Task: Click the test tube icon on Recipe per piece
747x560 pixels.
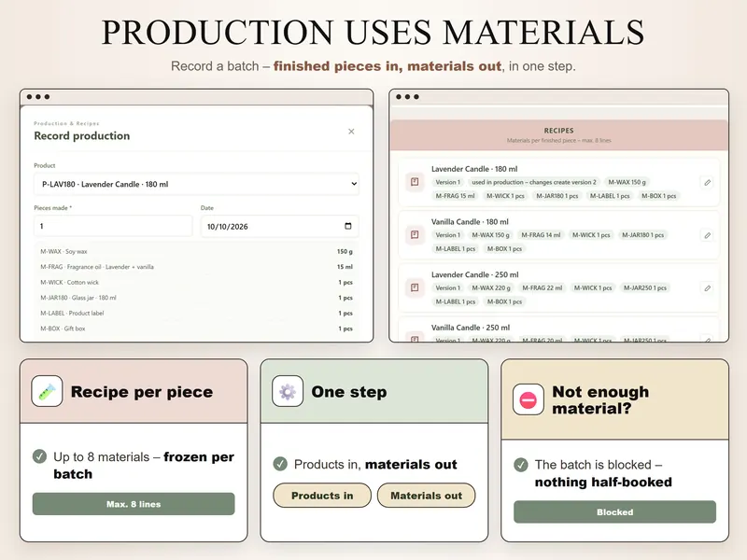Action: 47,391
